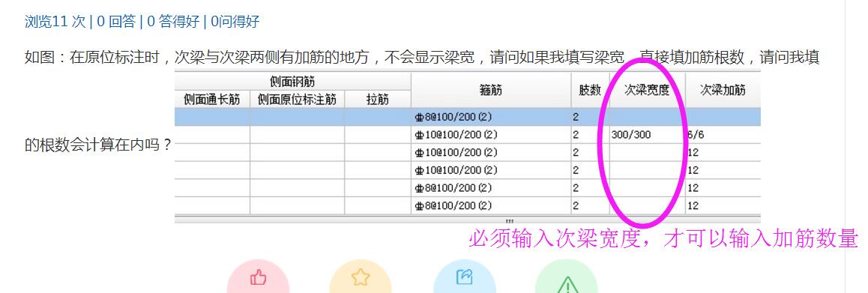The height and width of the screenshot is (293, 868).
Task: Click the '0问得好' link
Action: point(235,22)
